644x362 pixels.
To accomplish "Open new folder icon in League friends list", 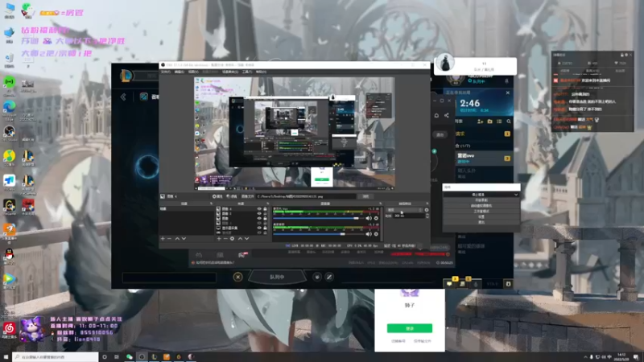I will 489,121.
